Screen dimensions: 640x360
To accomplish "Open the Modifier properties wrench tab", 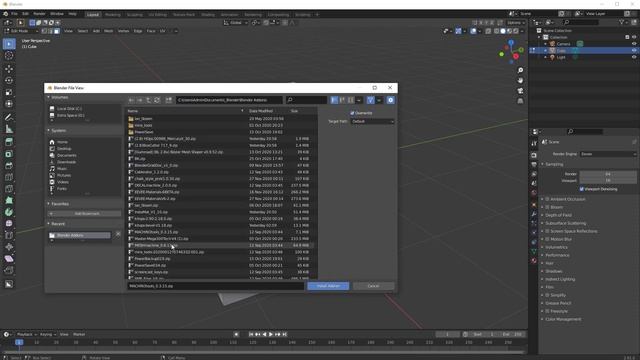I will click(534, 214).
